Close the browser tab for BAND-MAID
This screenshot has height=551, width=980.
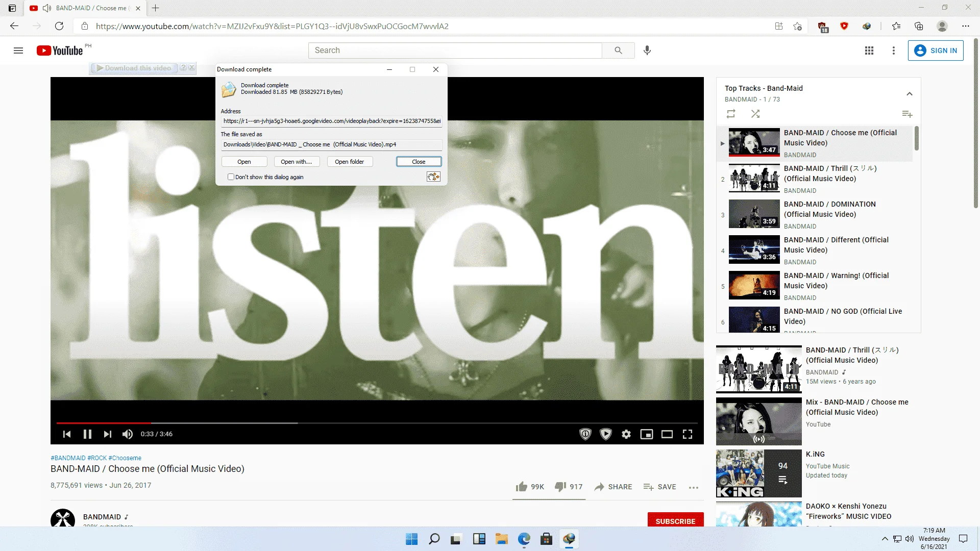138,8
